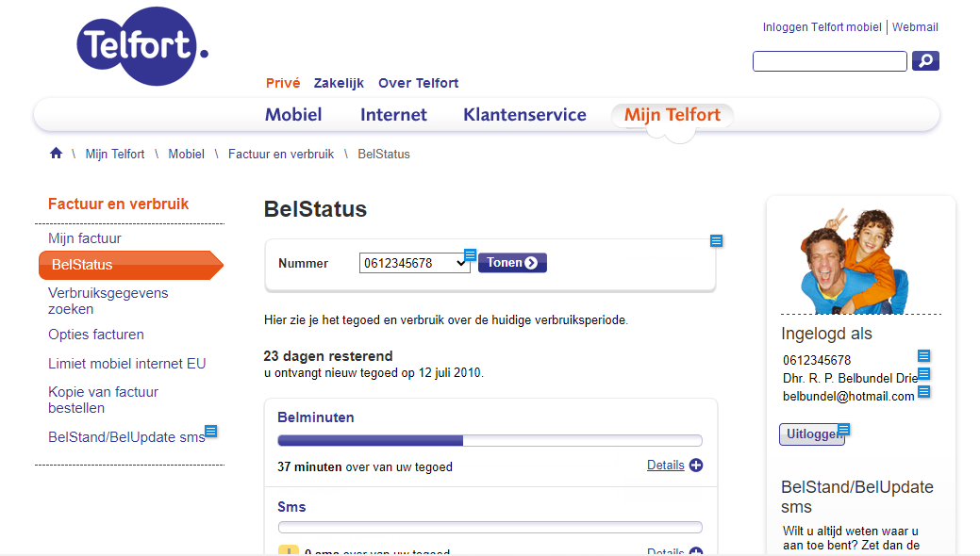Select the orange BelStatus sidebar item
980x556 pixels.
click(130, 265)
